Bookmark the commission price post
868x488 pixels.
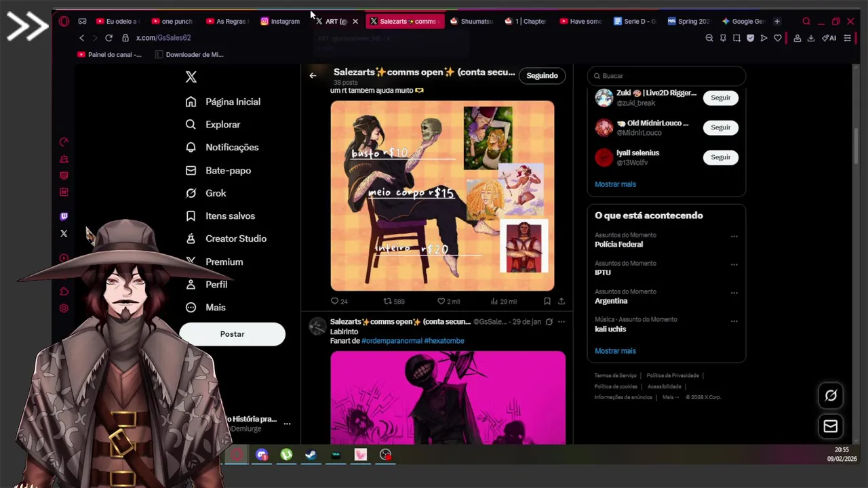tap(547, 301)
